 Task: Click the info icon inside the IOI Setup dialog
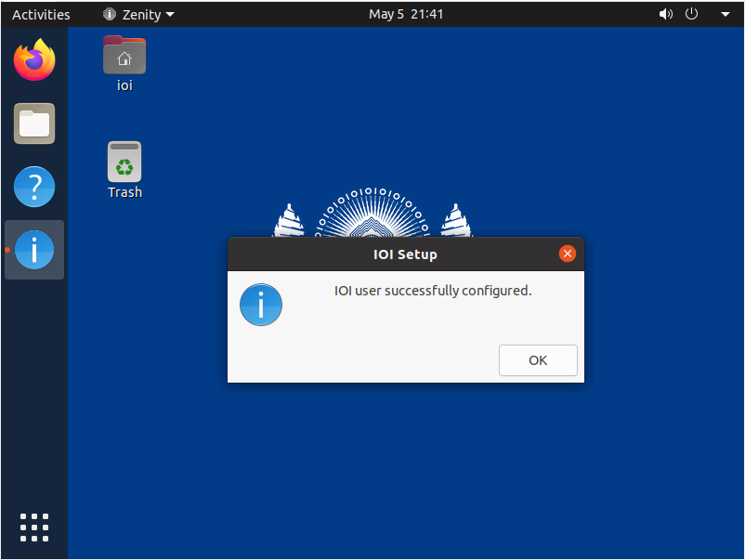coord(260,305)
